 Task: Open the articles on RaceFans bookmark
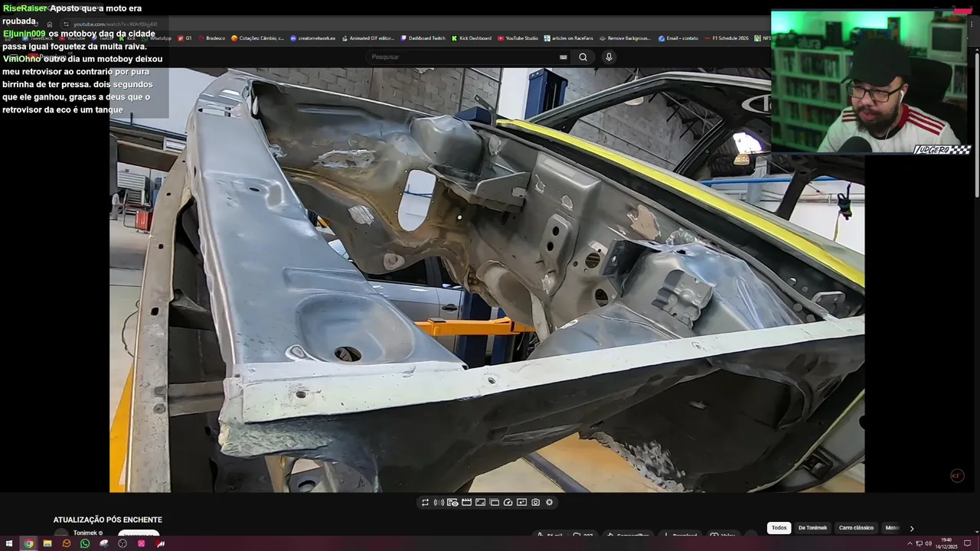[x=569, y=38]
